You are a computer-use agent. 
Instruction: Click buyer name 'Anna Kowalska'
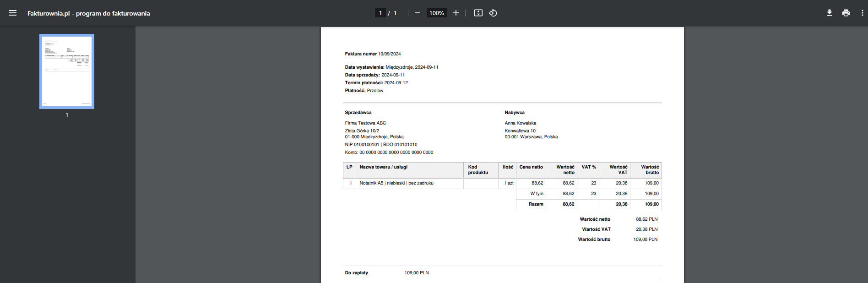coord(521,123)
